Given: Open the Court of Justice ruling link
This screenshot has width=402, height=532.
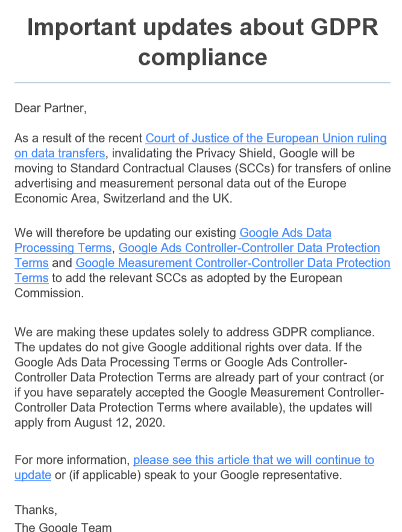Looking at the screenshot, I should pos(266,138).
